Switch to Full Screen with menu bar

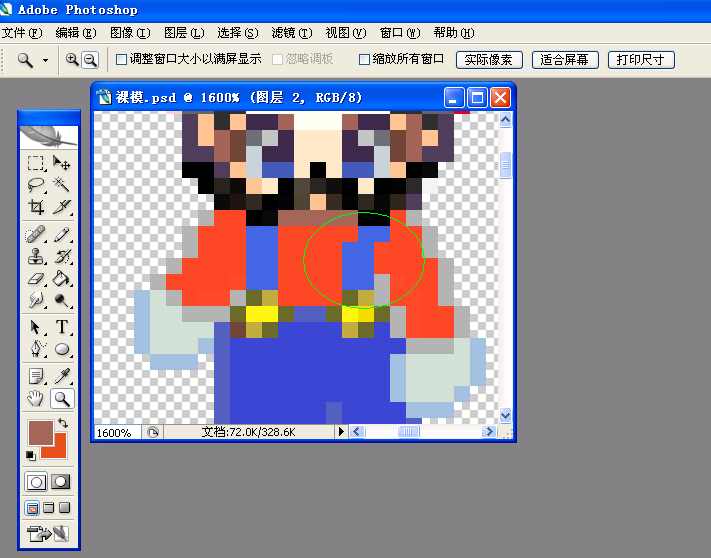[49, 508]
